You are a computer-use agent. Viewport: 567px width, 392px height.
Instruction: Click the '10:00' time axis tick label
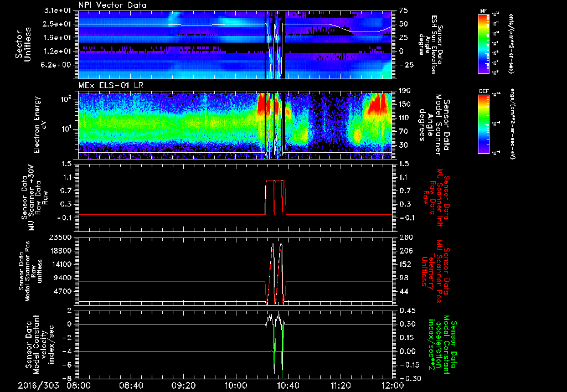(235, 385)
